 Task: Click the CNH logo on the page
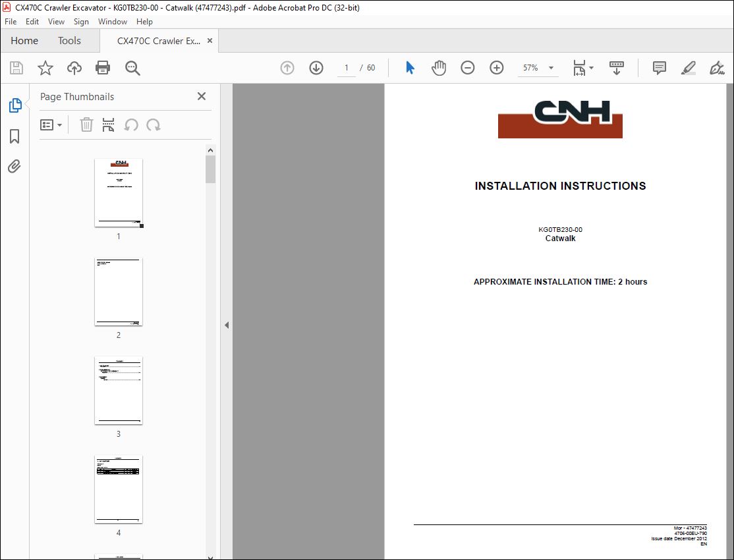[x=560, y=119]
